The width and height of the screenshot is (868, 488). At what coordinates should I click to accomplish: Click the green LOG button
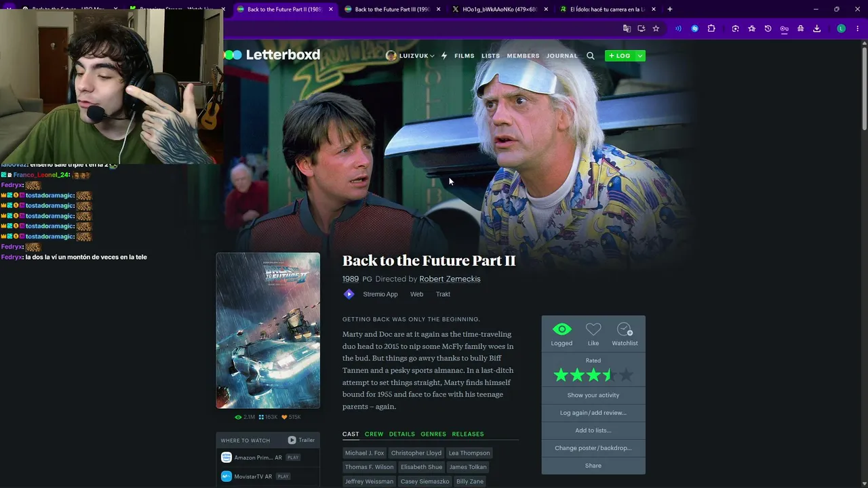pyautogui.click(x=620, y=56)
